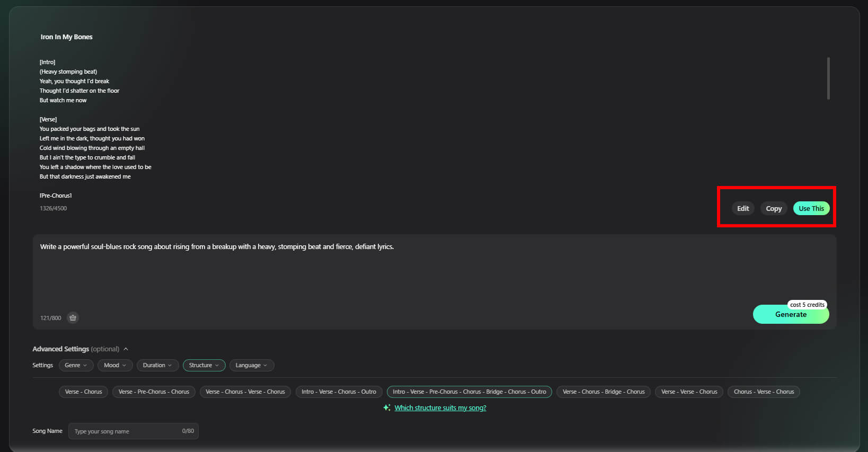
Task: Select Verse - Verse - Chorus structure
Action: click(x=689, y=392)
